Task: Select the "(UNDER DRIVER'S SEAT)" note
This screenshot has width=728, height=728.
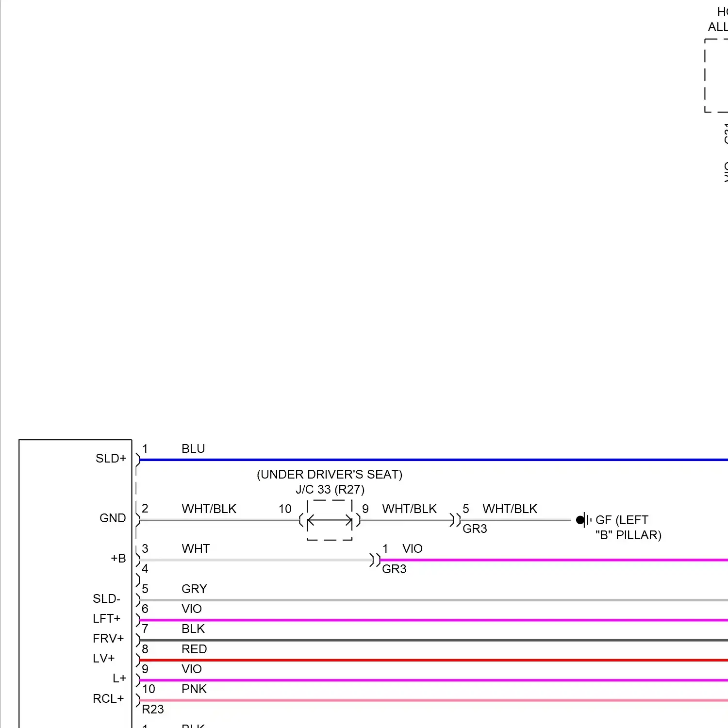Action: [x=330, y=474]
